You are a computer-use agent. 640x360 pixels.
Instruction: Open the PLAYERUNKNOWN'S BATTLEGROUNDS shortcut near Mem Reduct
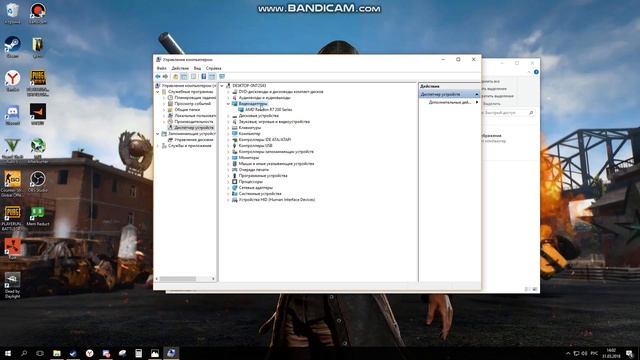click(12, 218)
